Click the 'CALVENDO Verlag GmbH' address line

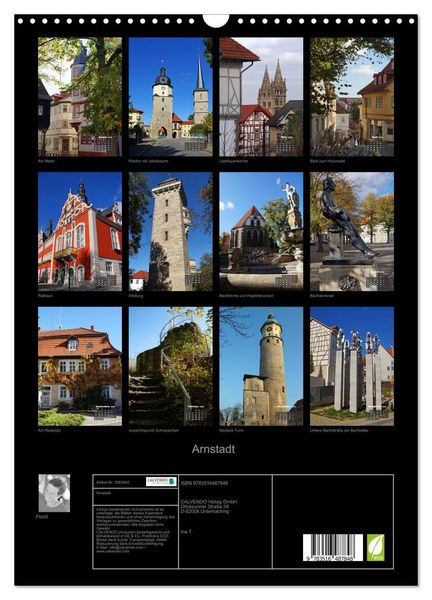pyautogui.click(x=209, y=502)
